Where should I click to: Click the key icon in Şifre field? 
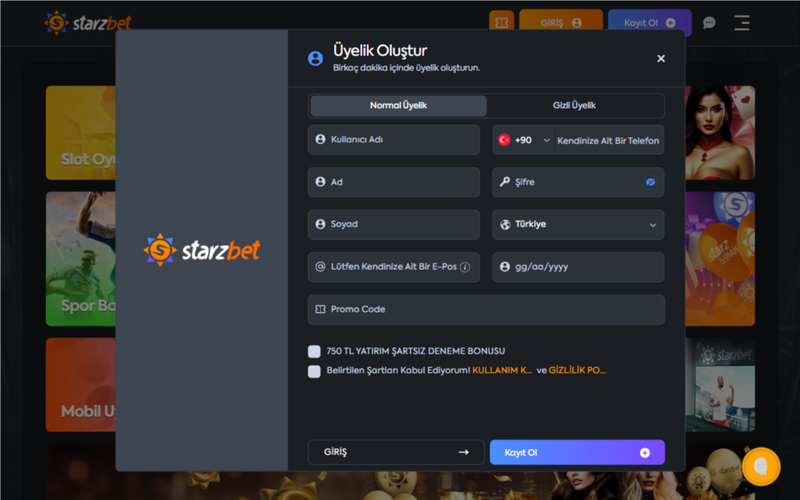click(x=505, y=182)
